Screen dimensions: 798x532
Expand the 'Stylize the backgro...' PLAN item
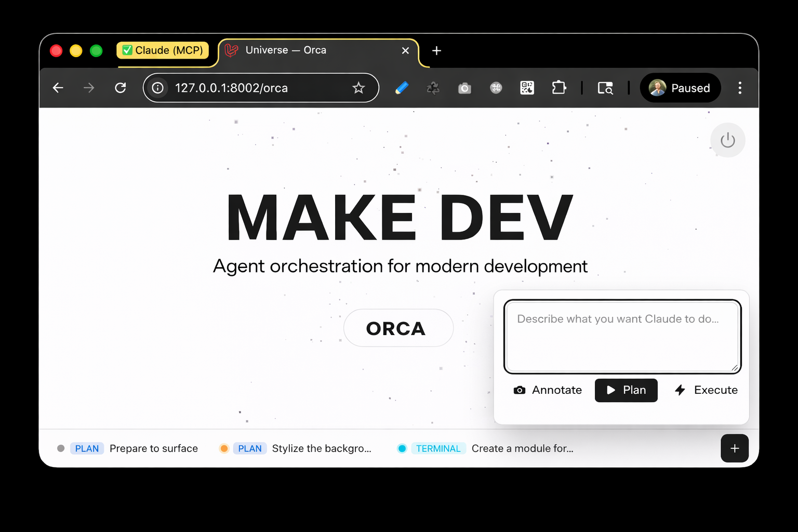(x=322, y=448)
